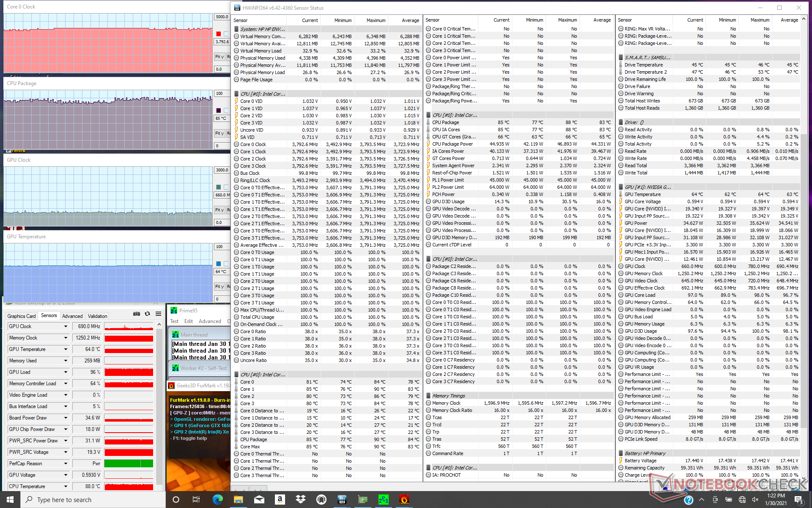This screenshot has height=508, width=812.
Task: Click the GPU-Z refresh icon
Action: [x=147, y=314]
